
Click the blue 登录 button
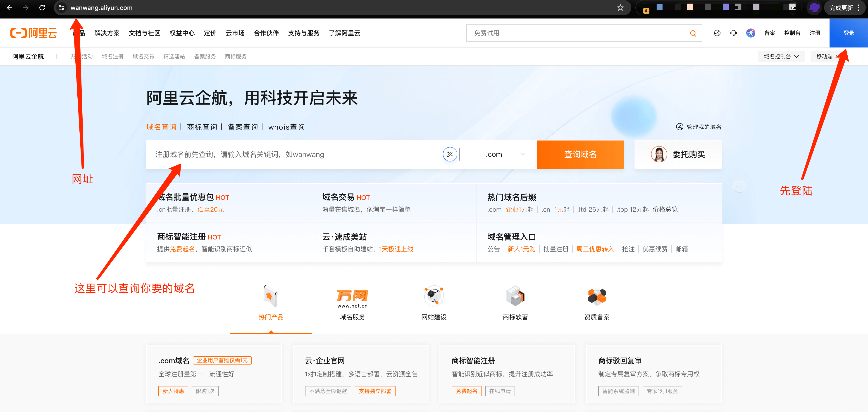(x=849, y=33)
